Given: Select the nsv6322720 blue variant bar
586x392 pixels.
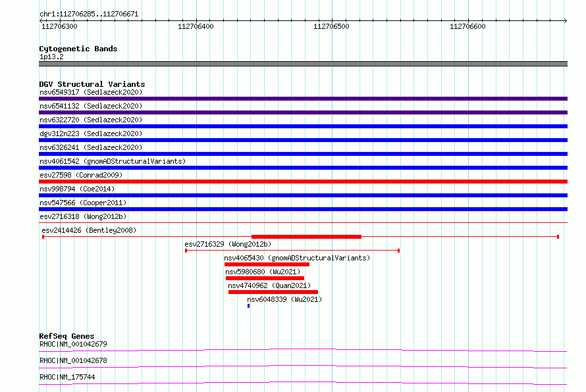Looking at the screenshot, I should [x=303, y=126].
